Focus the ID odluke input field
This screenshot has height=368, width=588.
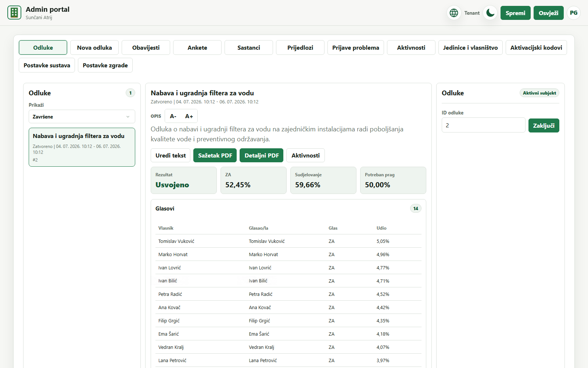tap(483, 125)
